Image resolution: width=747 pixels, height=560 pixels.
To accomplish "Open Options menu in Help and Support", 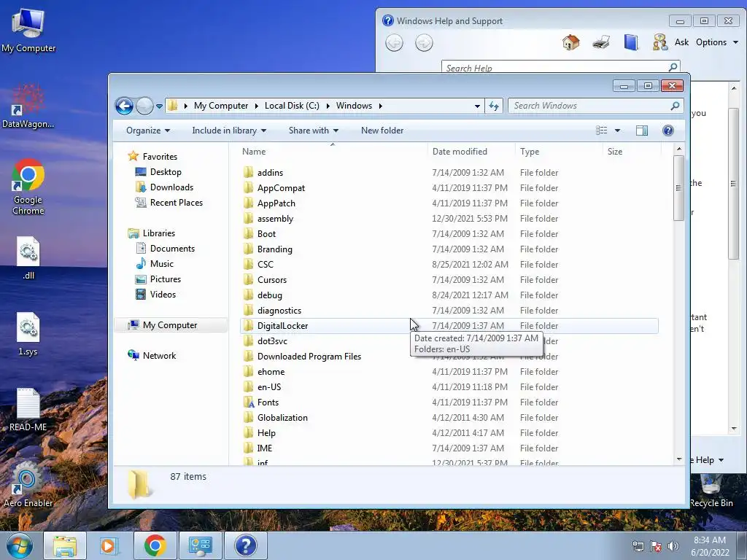I will (716, 42).
